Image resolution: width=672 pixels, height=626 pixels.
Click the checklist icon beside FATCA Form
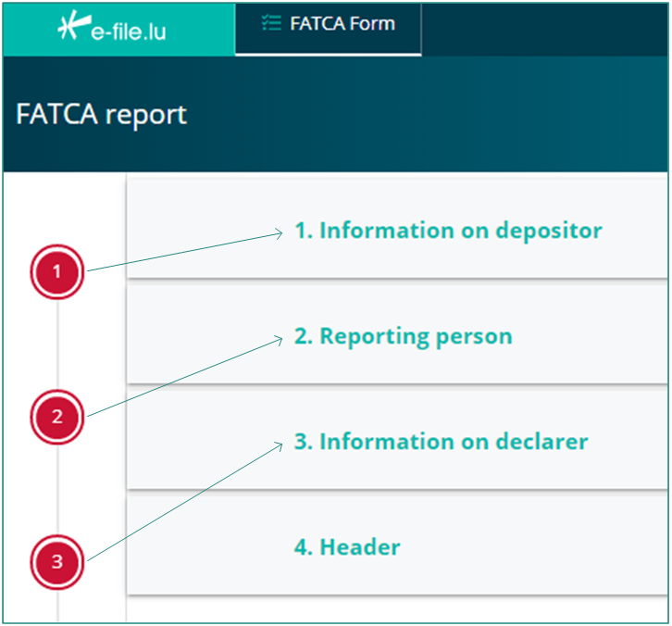click(x=271, y=23)
